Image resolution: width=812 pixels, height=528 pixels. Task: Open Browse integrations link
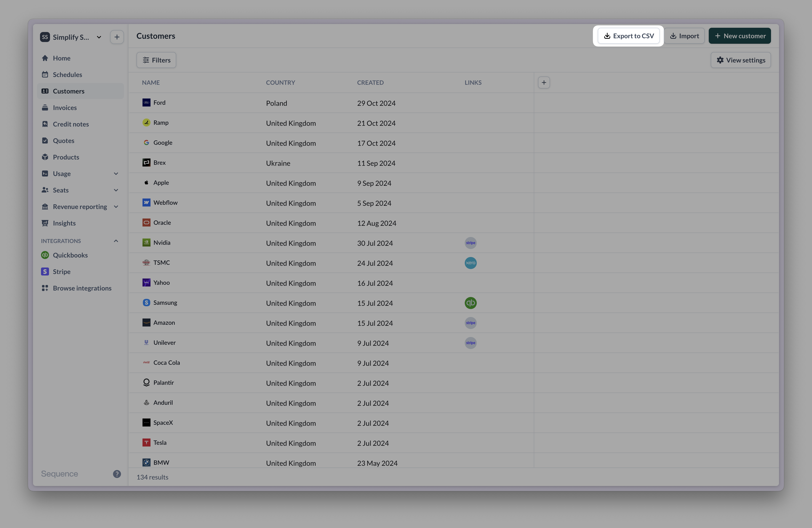pyautogui.click(x=80, y=288)
